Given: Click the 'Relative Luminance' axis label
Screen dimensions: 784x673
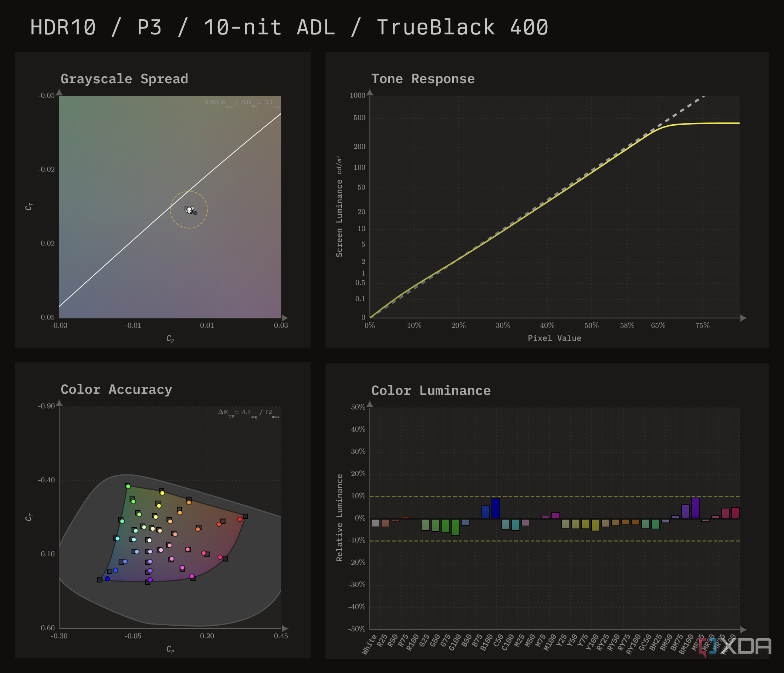Looking at the screenshot, I should click(x=339, y=518).
